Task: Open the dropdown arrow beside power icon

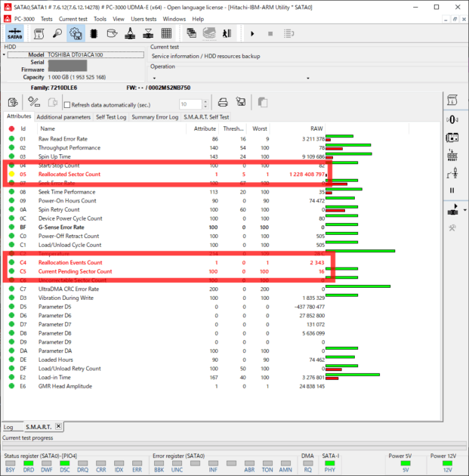Action: pos(464,210)
